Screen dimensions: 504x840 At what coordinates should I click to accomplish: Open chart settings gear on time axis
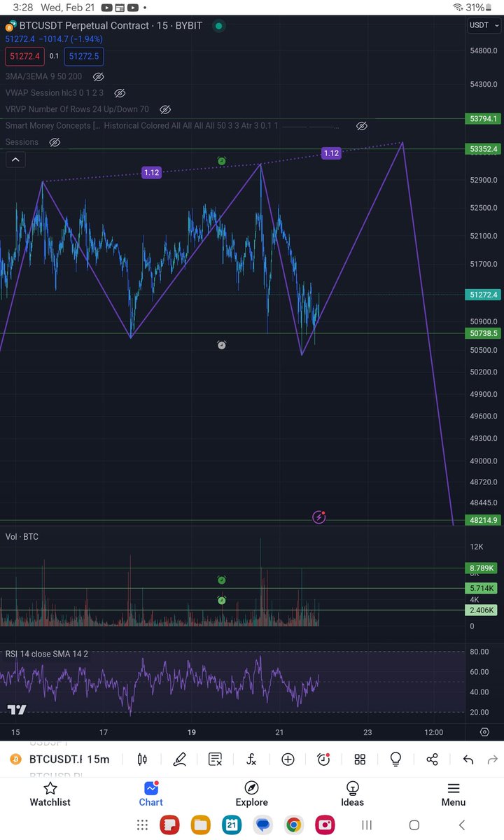point(484,732)
